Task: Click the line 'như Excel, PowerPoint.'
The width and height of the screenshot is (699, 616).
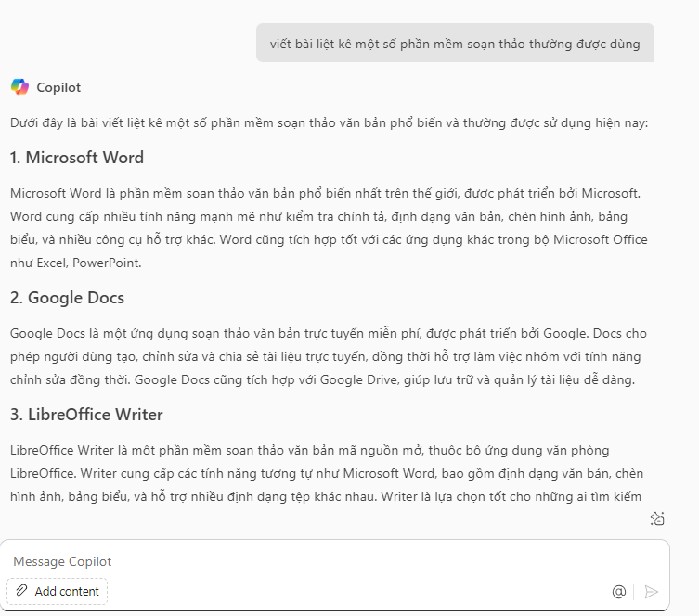Action: [x=76, y=263]
